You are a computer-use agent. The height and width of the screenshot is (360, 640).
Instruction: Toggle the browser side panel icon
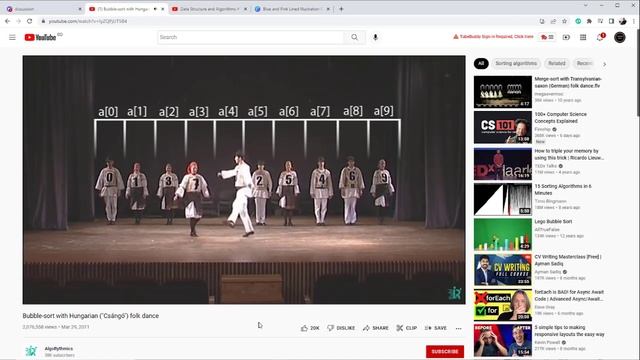tap(611, 21)
